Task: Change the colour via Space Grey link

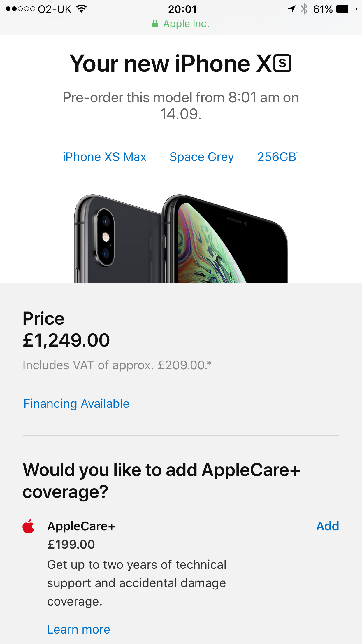Action: (202, 157)
